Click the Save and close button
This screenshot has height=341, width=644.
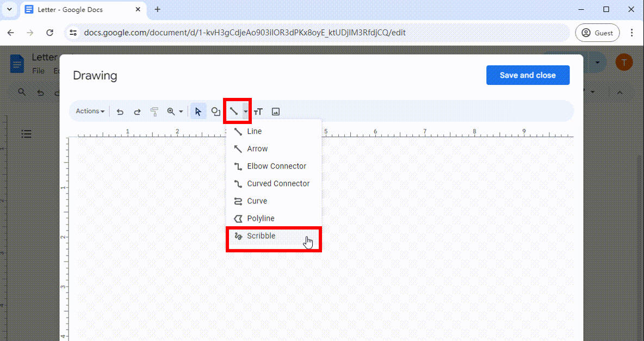click(528, 75)
